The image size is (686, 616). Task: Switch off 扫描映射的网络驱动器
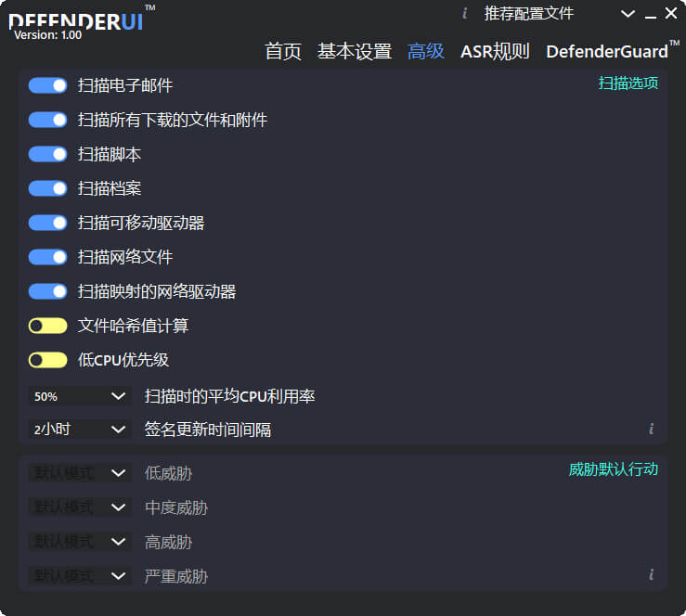click(x=47, y=291)
